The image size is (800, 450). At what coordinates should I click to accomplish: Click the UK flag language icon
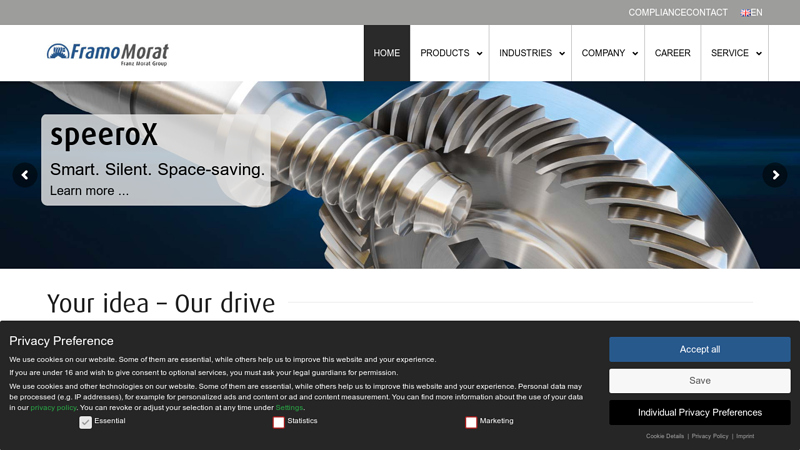click(x=745, y=13)
